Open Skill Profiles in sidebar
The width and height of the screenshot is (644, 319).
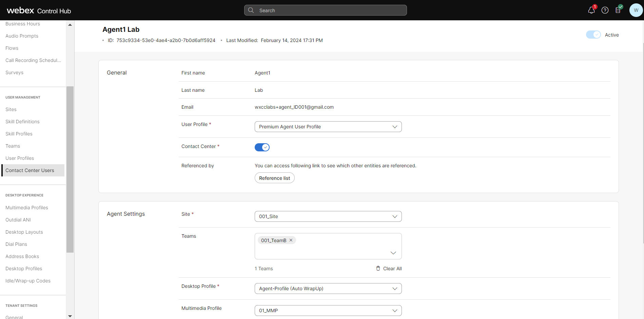(19, 134)
